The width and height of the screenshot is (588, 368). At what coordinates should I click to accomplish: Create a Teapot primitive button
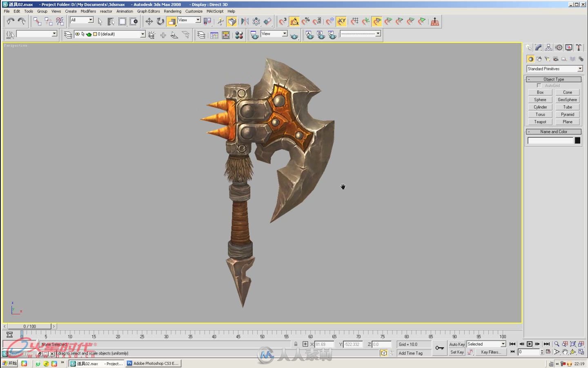point(540,122)
